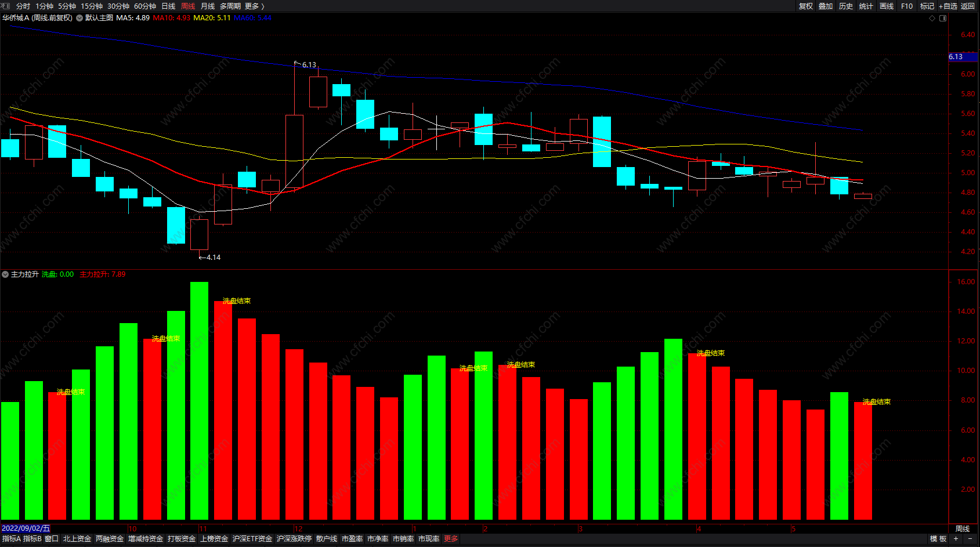Image resolution: width=980 pixels, height=547 pixels.
Task: Switch to 60分钟 period
Action: pos(145,6)
